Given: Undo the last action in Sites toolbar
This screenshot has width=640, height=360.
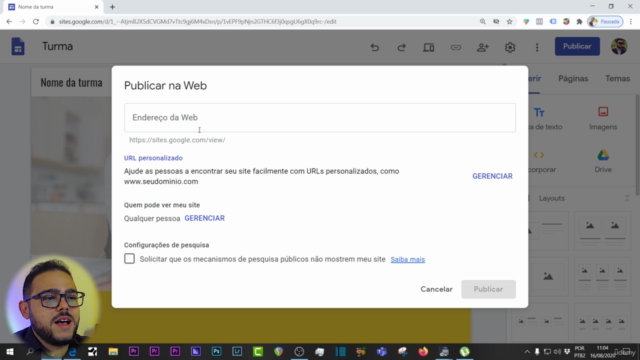Looking at the screenshot, I should coord(375,47).
